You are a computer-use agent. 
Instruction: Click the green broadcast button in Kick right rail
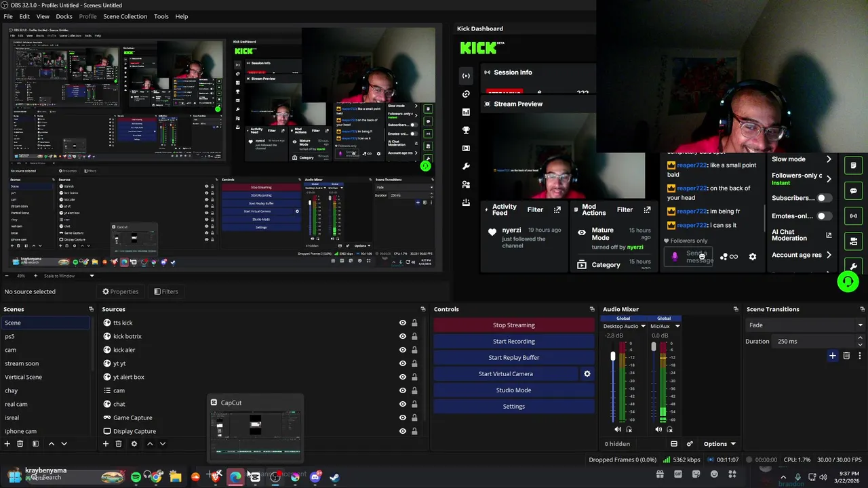pos(854,216)
